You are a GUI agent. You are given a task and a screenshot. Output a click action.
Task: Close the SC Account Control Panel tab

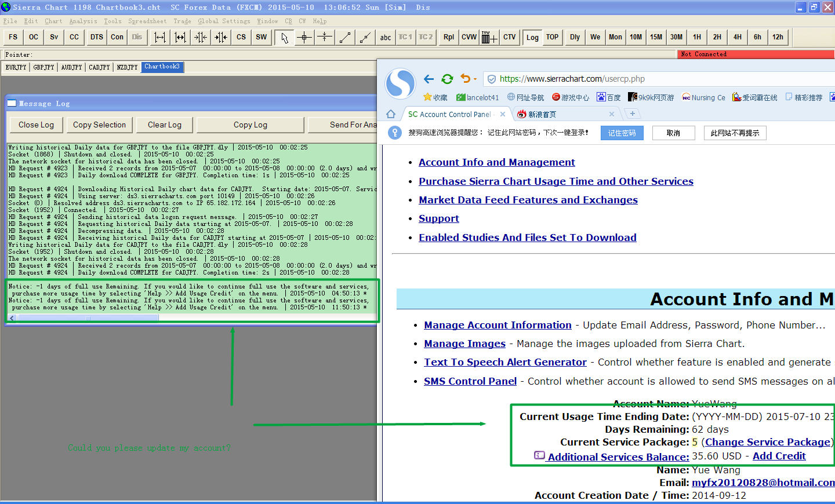point(503,114)
